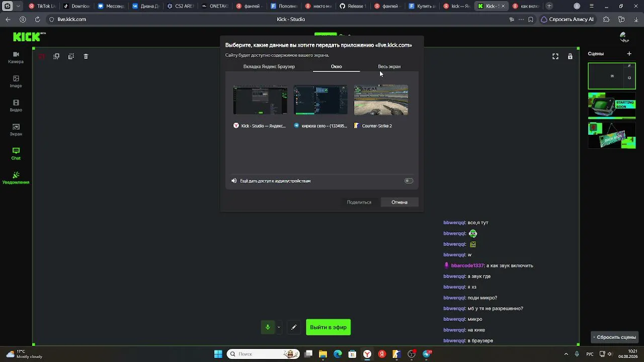
Task: Click Поделиться share button
Action: point(359,202)
